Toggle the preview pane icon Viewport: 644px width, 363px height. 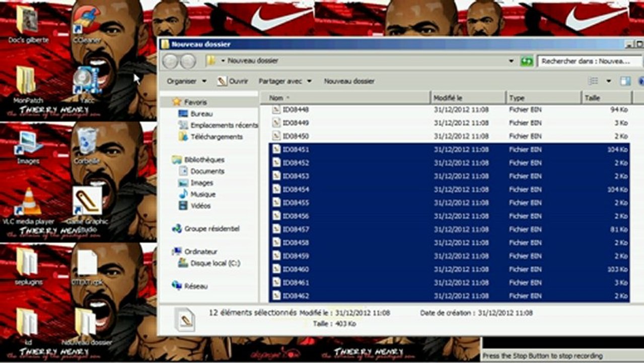pos(625,81)
